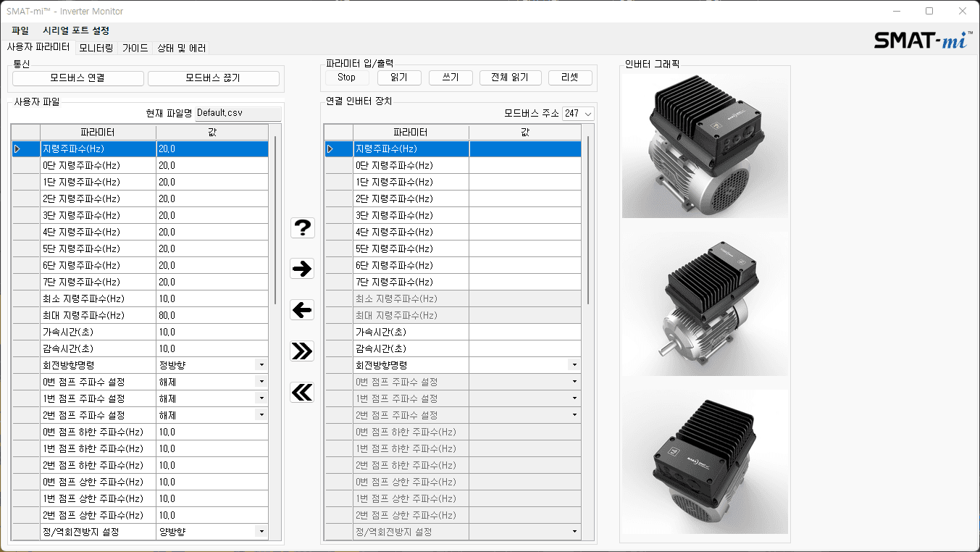Click the double right arrow icon

(302, 351)
